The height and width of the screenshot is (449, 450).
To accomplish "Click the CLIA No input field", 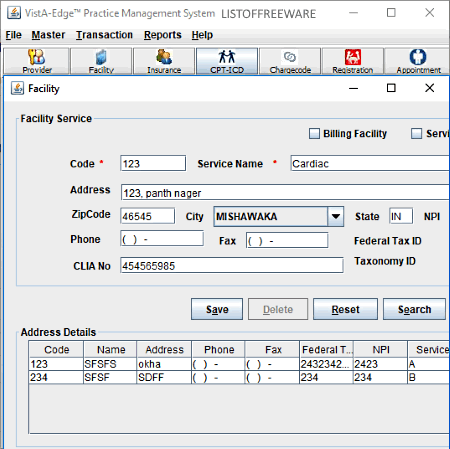I will click(232, 266).
